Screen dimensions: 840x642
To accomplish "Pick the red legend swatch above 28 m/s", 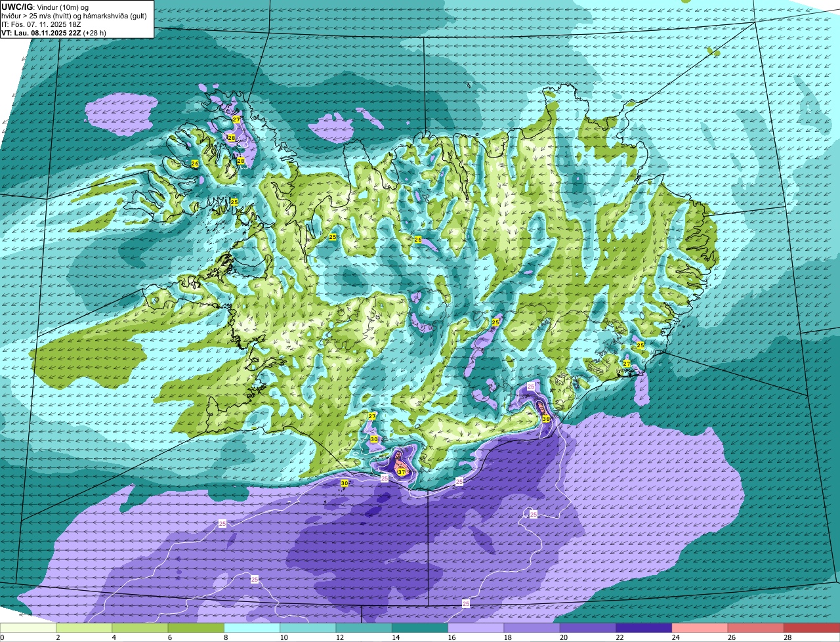I will click(x=812, y=628).
